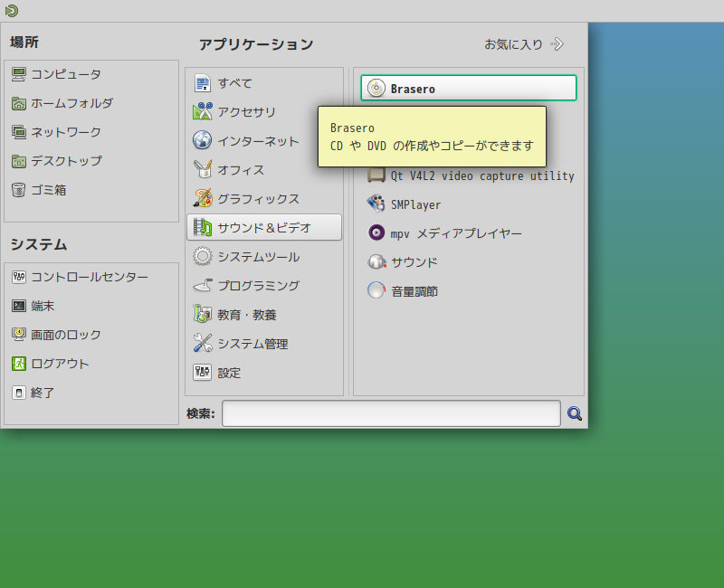This screenshot has height=588, width=724.
Task: Click the ホームフォルダ label
Action: [x=71, y=104]
